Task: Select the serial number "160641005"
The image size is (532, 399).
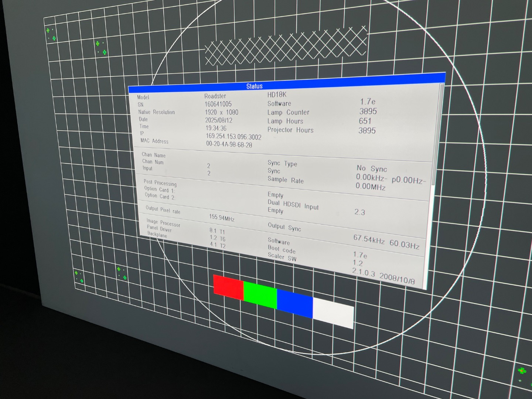Action: (218, 104)
